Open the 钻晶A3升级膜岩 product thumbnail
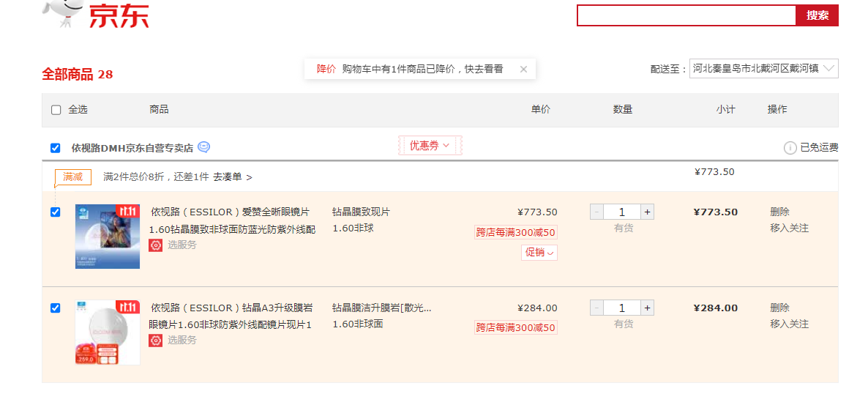Image resolution: width=868 pixels, height=394 pixels. tap(108, 332)
